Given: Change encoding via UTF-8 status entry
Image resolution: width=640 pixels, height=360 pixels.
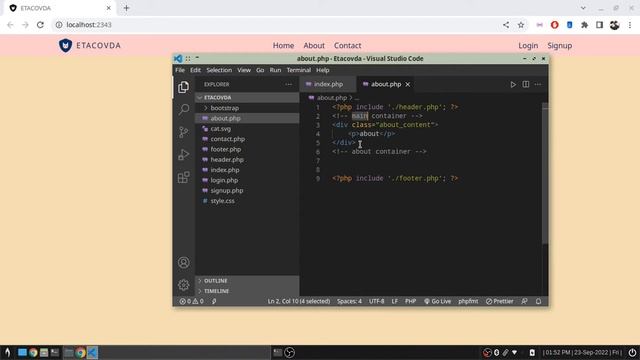Looking at the screenshot, I should (376, 301).
